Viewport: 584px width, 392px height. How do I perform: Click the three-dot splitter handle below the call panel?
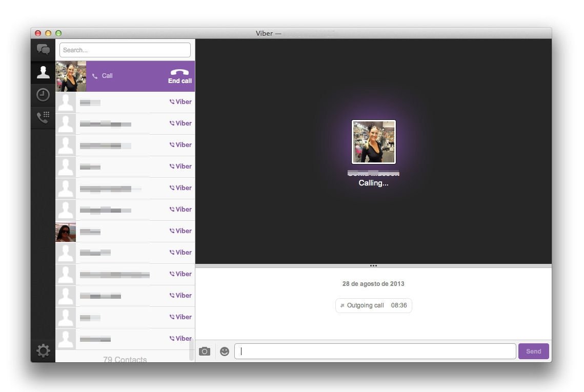tap(374, 266)
